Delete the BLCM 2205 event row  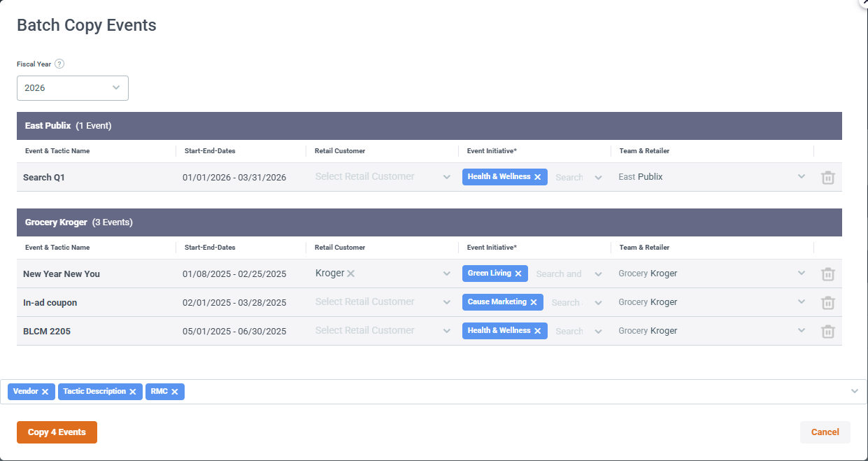pyautogui.click(x=828, y=331)
